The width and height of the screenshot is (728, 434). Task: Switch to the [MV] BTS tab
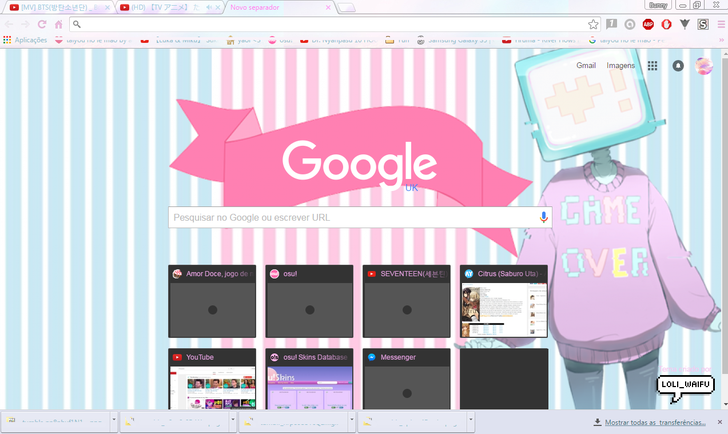click(59, 7)
